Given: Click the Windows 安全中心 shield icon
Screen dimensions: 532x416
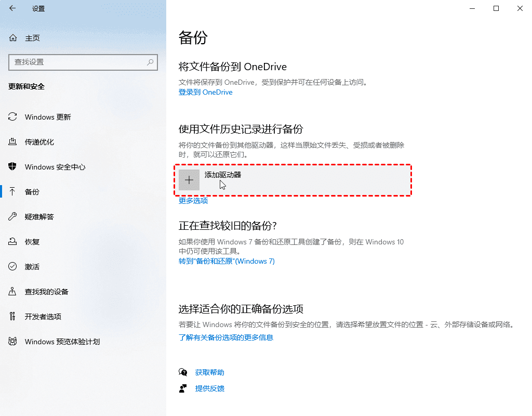Looking at the screenshot, I should click(13, 167).
